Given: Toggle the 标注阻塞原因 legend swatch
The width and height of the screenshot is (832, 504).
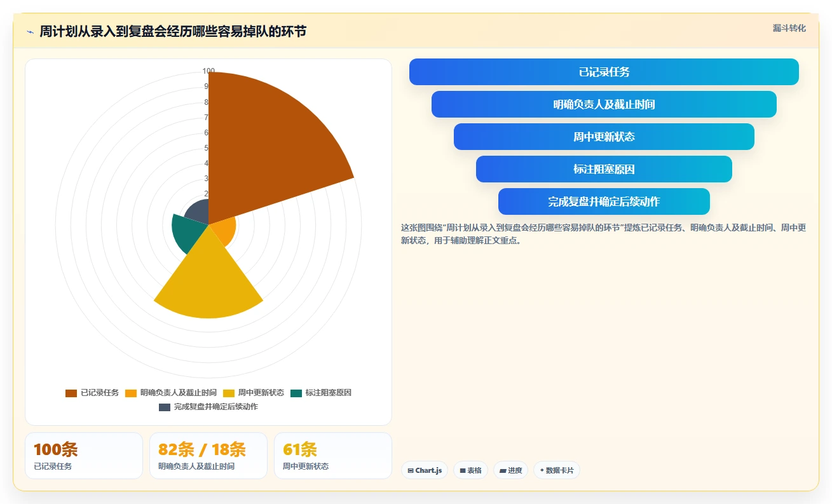Looking at the screenshot, I should coord(296,393).
